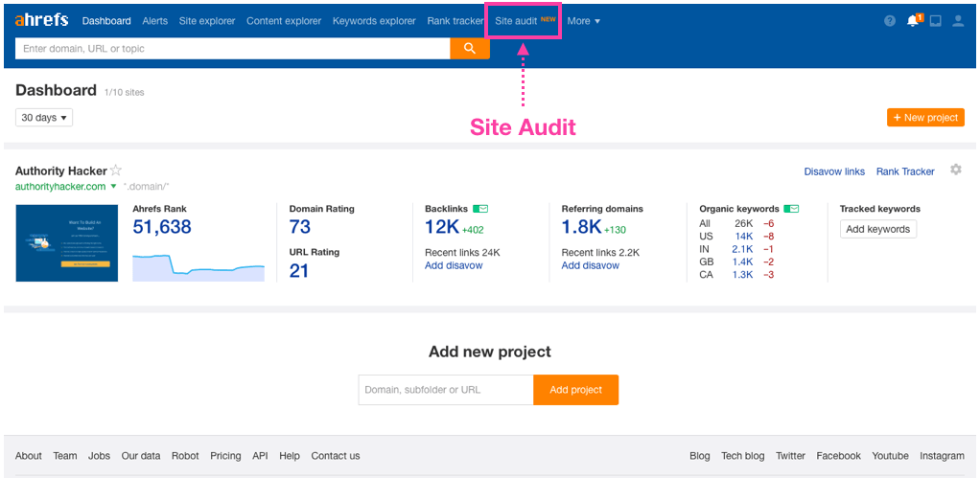This screenshot has width=980, height=478.
Task: Open Disavow links link
Action: [834, 171]
